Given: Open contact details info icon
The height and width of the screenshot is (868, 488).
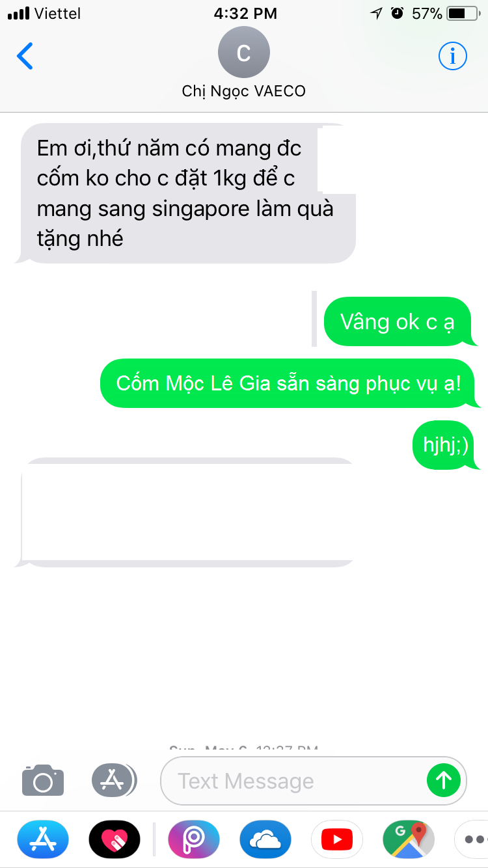Looking at the screenshot, I should coord(452,56).
